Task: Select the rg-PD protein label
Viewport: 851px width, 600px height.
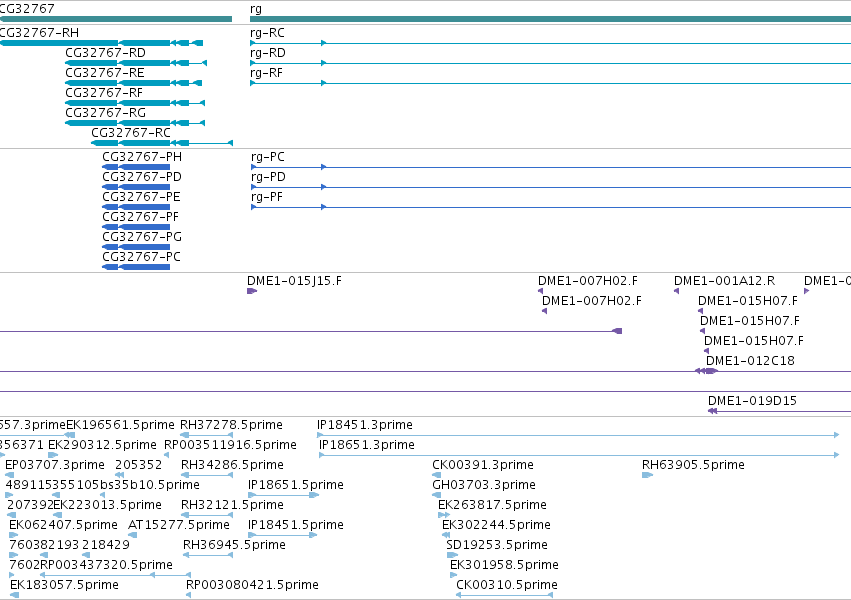Action: pyautogui.click(x=268, y=177)
